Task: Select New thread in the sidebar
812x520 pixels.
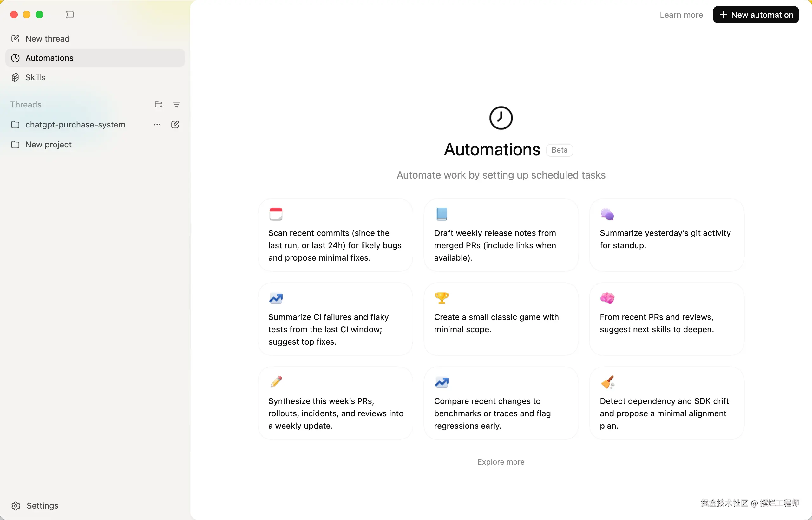Action: [x=47, y=38]
